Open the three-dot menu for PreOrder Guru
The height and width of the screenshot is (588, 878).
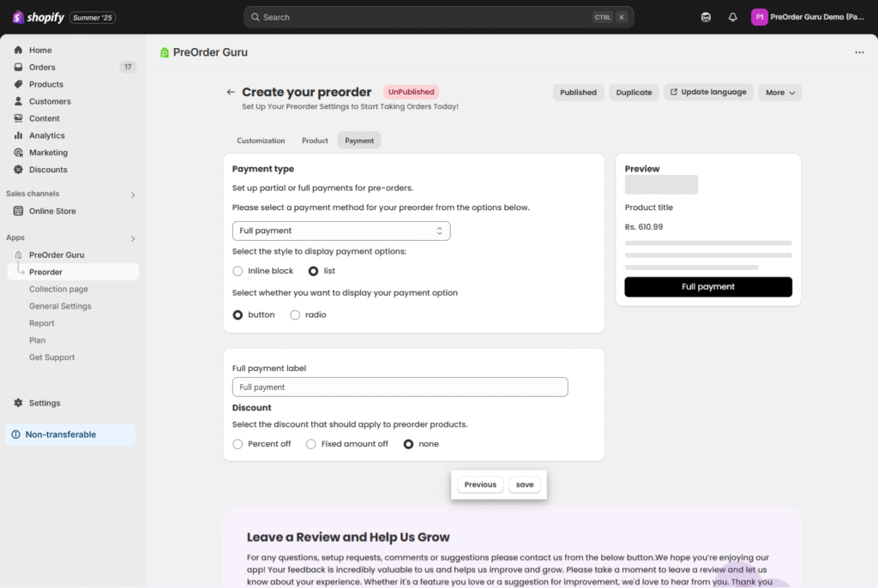pyautogui.click(x=859, y=52)
